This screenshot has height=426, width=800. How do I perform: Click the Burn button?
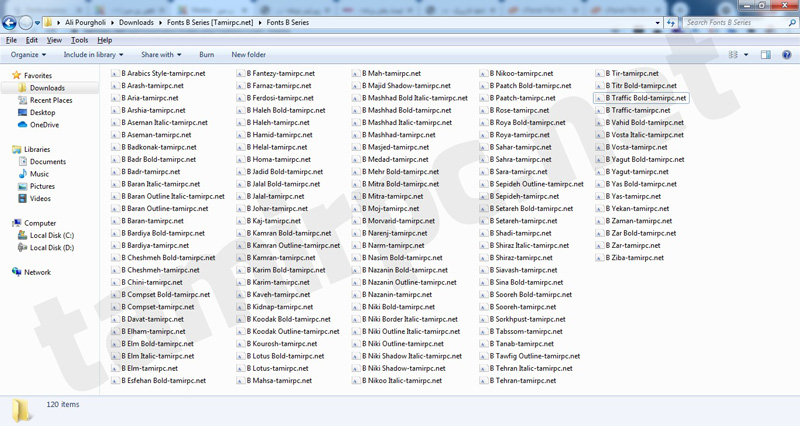206,55
